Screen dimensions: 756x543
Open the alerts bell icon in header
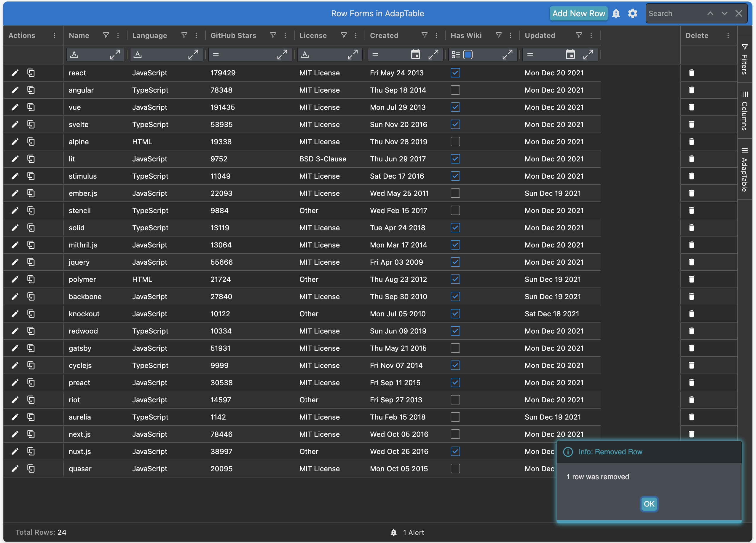[x=616, y=14]
